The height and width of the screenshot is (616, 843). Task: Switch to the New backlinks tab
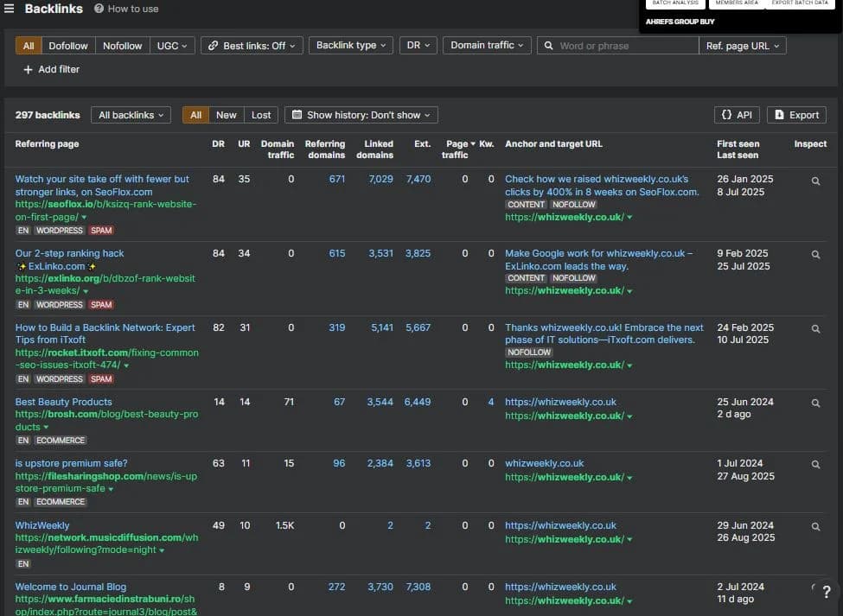227,115
